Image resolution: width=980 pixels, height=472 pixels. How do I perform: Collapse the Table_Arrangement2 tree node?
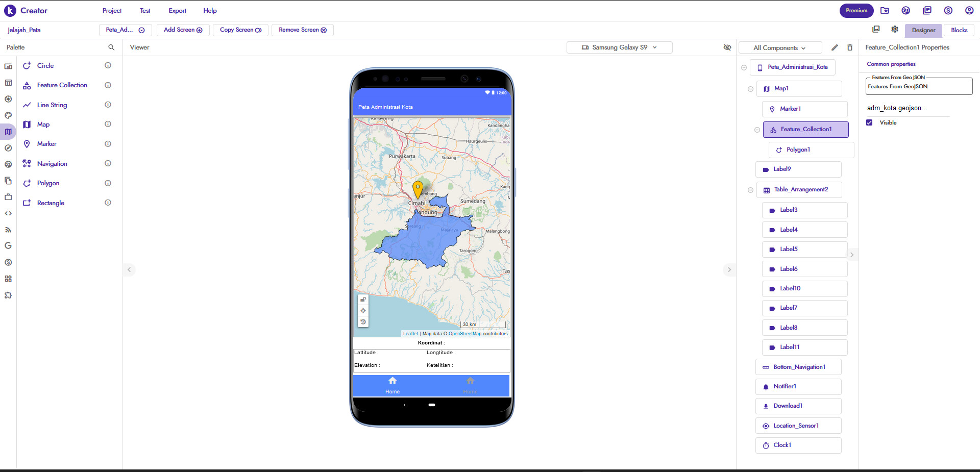[750, 190]
